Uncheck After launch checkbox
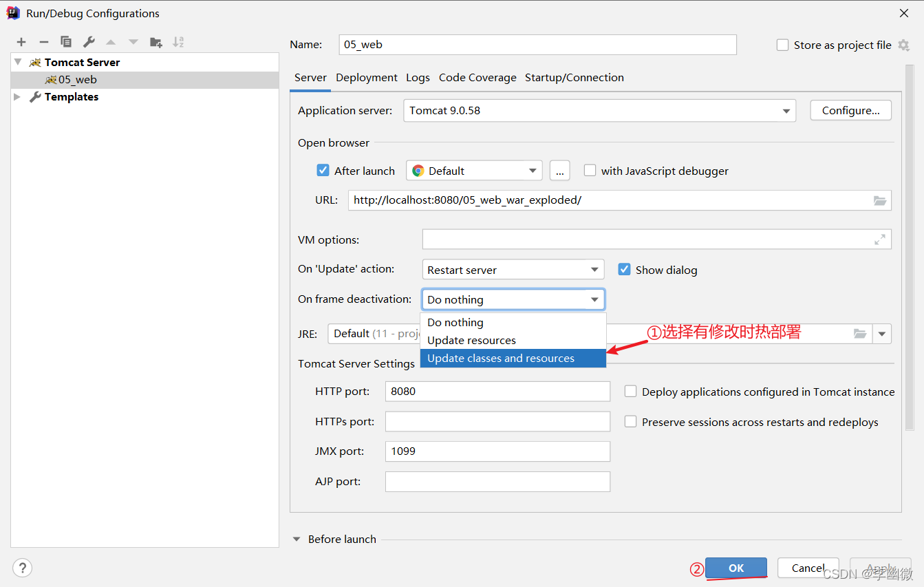 (x=323, y=170)
